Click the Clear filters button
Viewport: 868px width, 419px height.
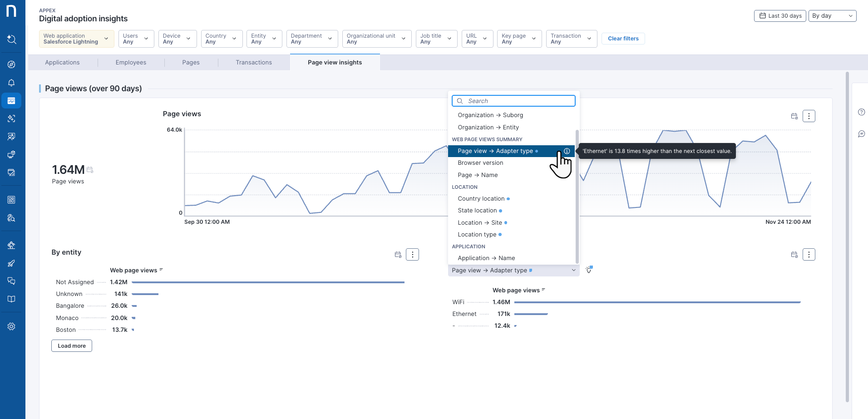(623, 39)
